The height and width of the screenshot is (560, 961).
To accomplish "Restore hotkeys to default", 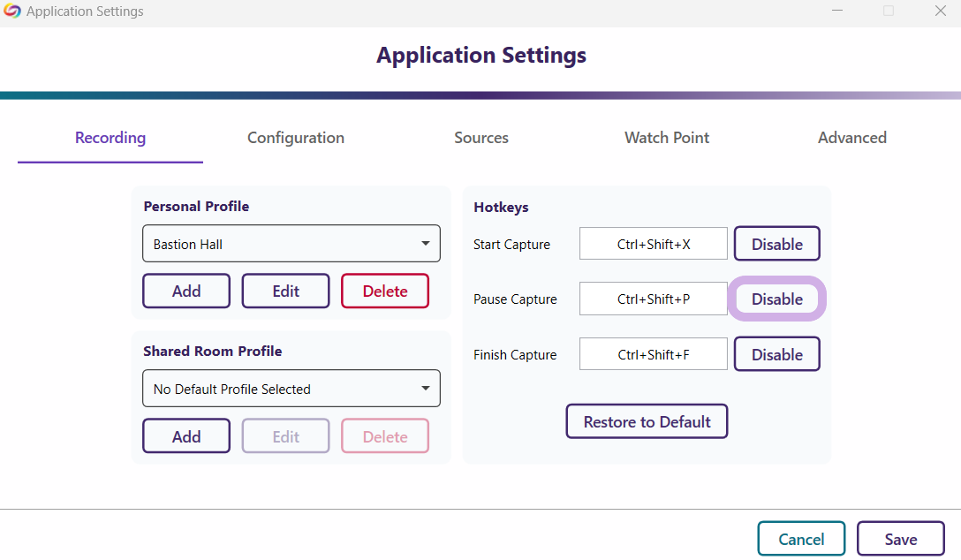I will coord(647,422).
